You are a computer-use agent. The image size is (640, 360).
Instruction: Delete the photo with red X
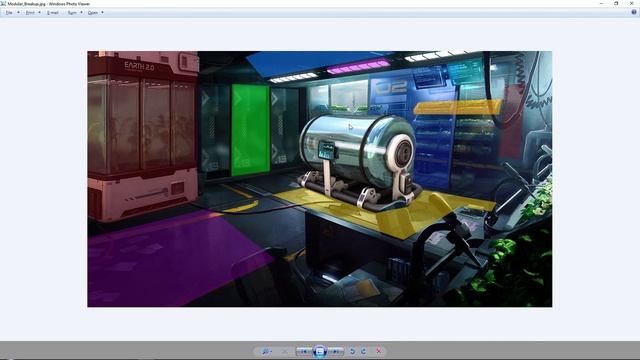coord(378,351)
